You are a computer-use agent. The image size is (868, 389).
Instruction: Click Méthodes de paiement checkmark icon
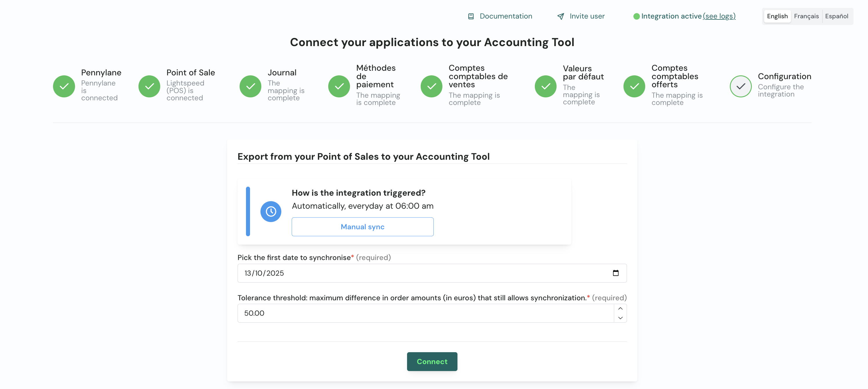coord(339,86)
